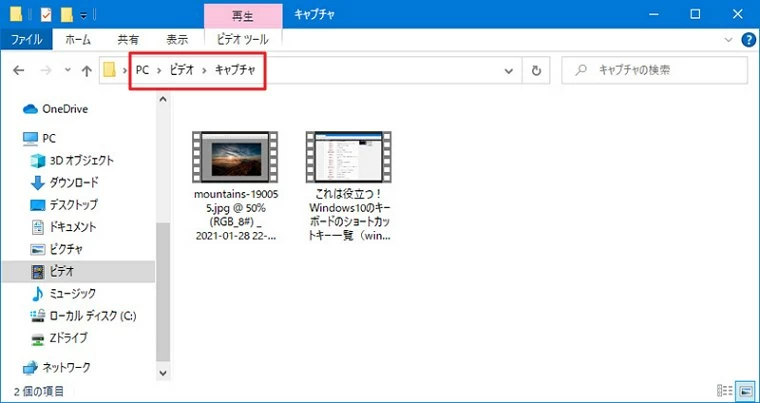Open Explorer help question mark icon
The width and height of the screenshot is (760, 403).
[749, 40]
